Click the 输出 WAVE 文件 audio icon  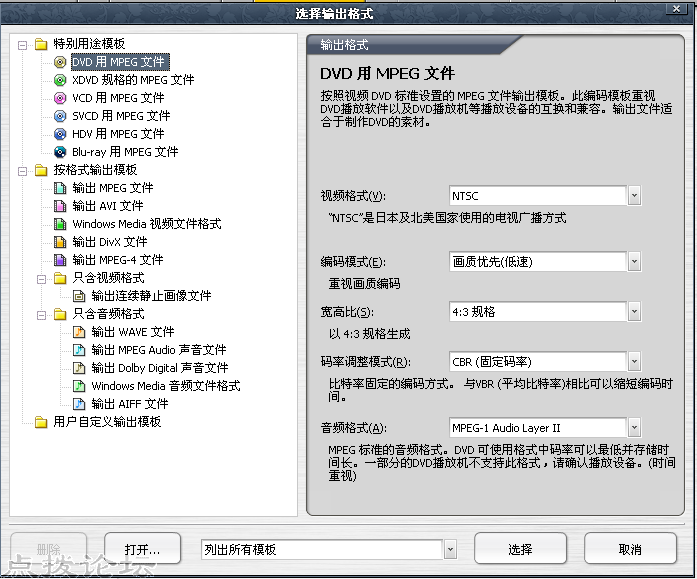(79, 332)
